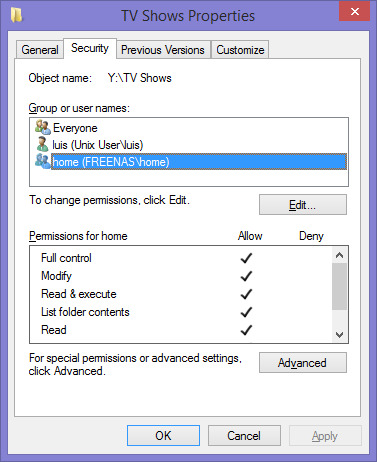The width and height of the screenshot is (377, 462).
Task: Select luis (Unix User\luis) entry
Action: pos(98,145)
